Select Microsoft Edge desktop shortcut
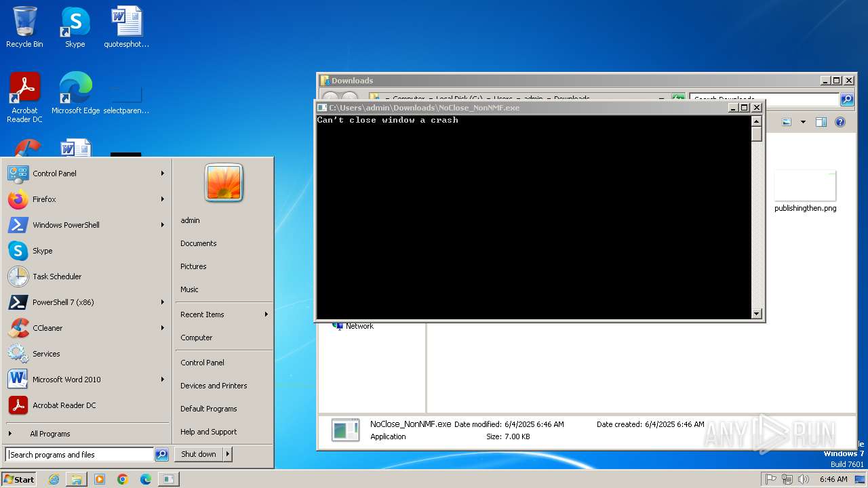 (x=75, y=94)
